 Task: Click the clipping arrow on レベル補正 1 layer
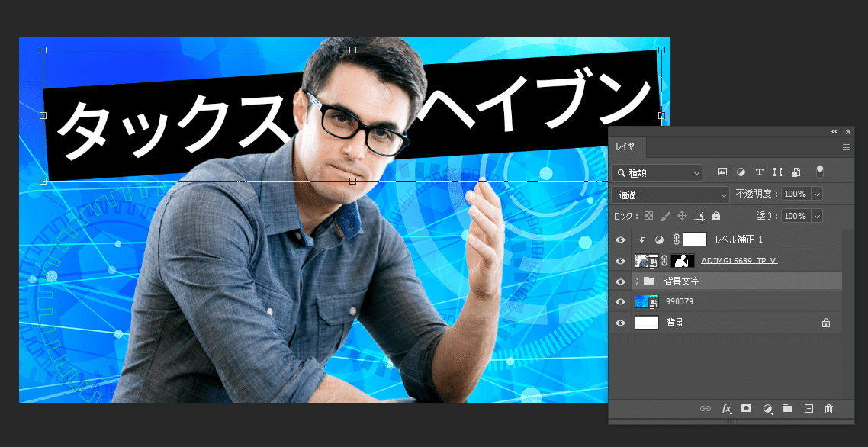click(642, 240)
